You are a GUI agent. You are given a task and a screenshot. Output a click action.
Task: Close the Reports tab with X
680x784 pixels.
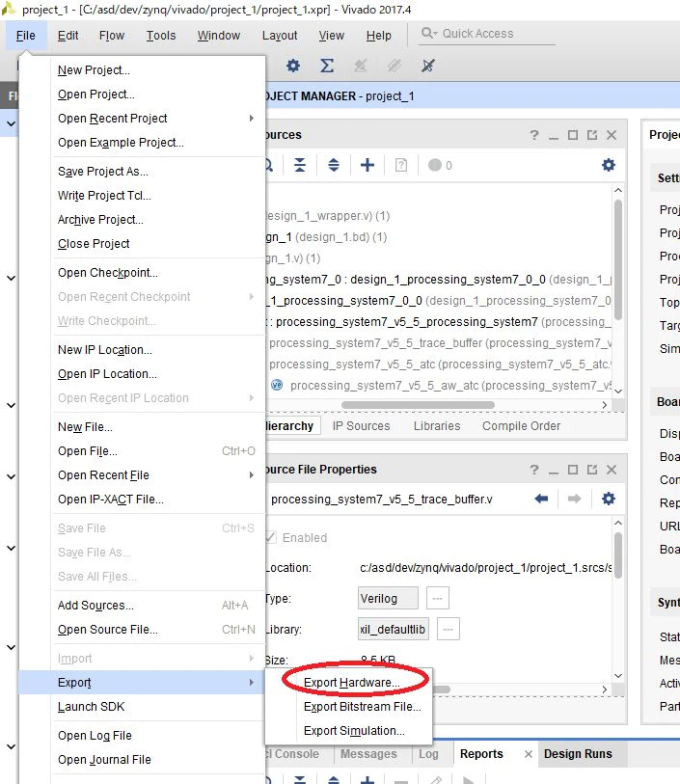click(528, 753)
